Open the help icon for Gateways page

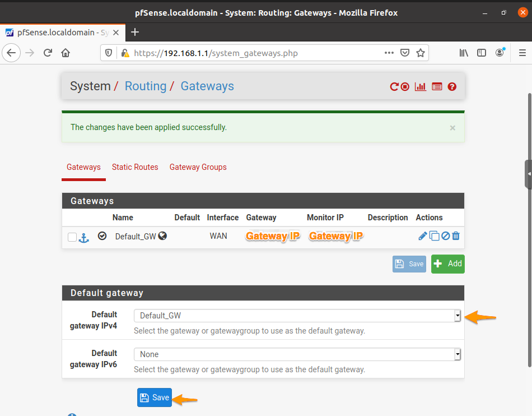coord(452,86)
